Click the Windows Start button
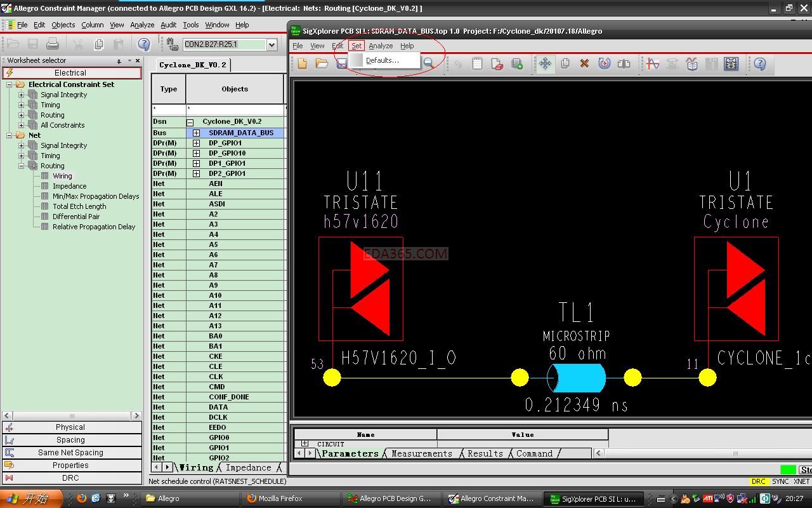The width and height of the screenshot is (812, 508). pyautogui.click(x=30, y=498)
